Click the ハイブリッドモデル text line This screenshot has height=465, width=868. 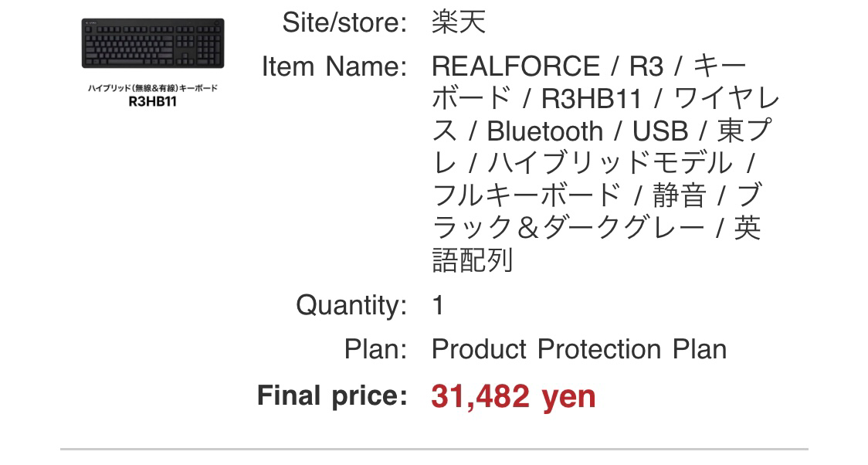(x=610, y=163)
